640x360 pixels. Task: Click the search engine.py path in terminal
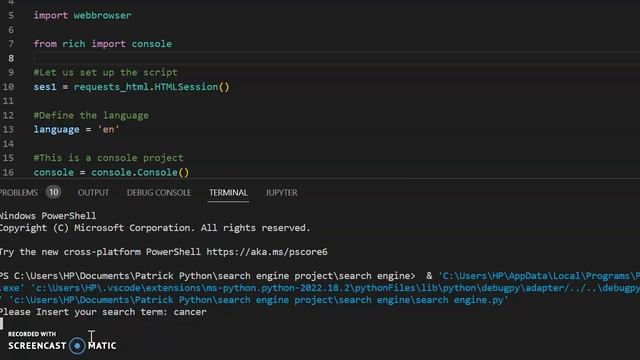pos(258,300)
